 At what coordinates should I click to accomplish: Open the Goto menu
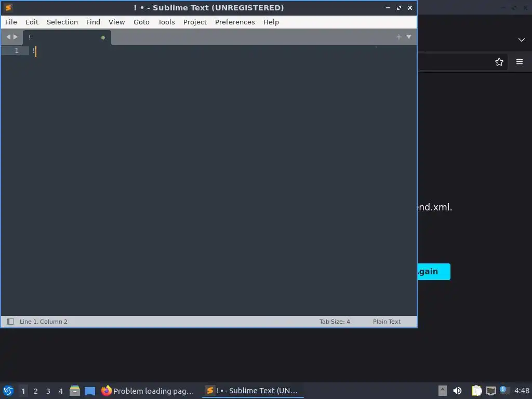141,22
